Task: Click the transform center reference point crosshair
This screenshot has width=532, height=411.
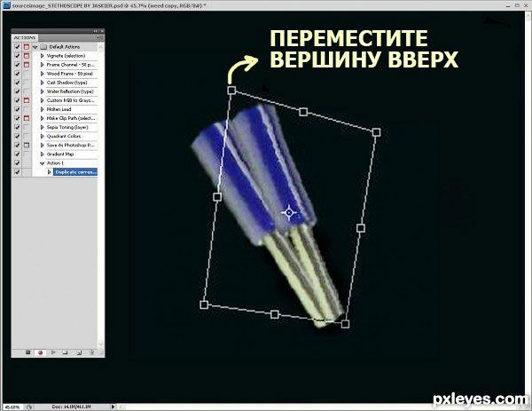Action: (x=288, y=212)
